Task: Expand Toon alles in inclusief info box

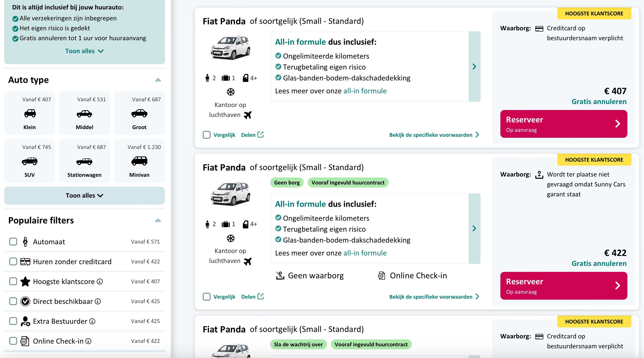Action: (x=84, y=51)
